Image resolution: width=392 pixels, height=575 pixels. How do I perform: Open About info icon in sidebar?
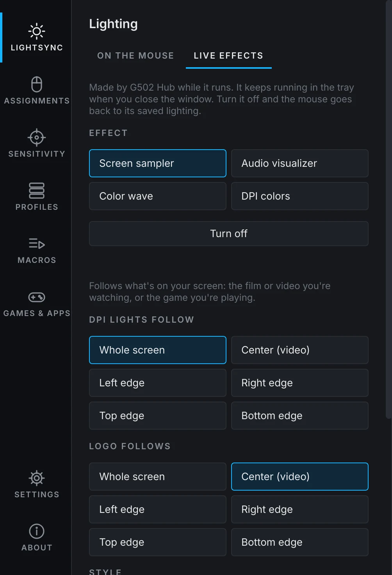pyautogui.click(x=37, y=531)
